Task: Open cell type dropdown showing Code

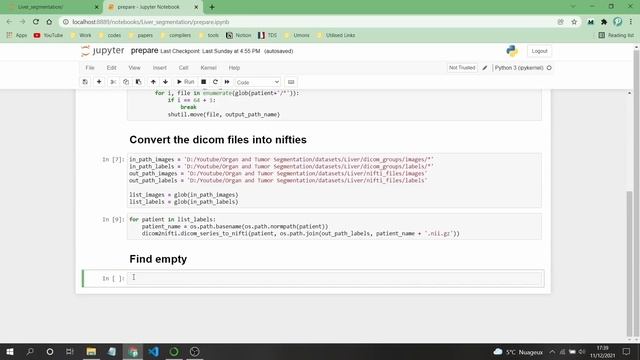Action: (x=258, y=82)
